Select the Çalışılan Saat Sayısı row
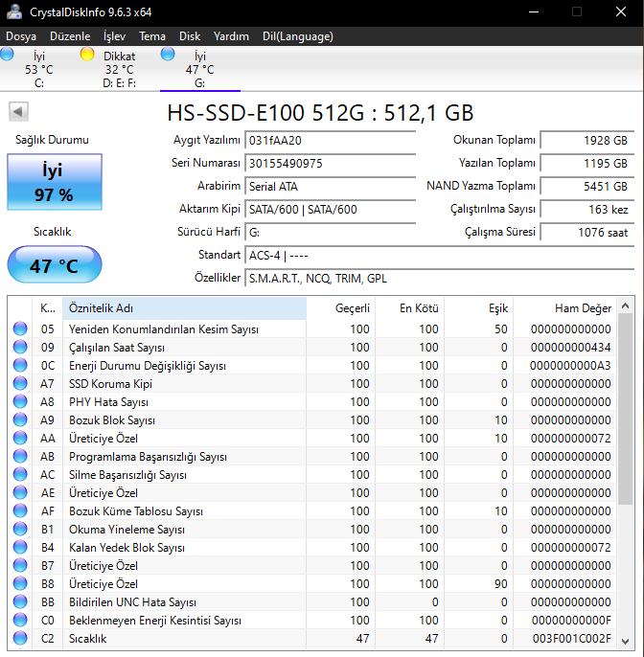Image resolution: width=644 pixels, height=657 pixels. tap(312, 347)
